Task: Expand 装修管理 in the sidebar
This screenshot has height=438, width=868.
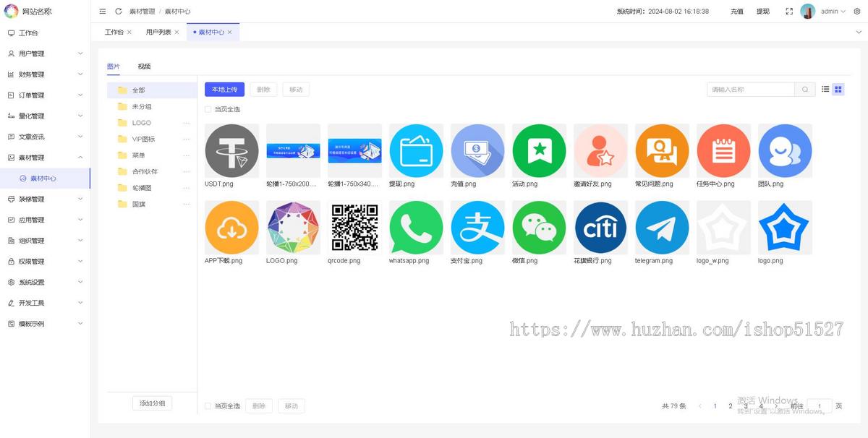Action: click(x=45, y=199)
